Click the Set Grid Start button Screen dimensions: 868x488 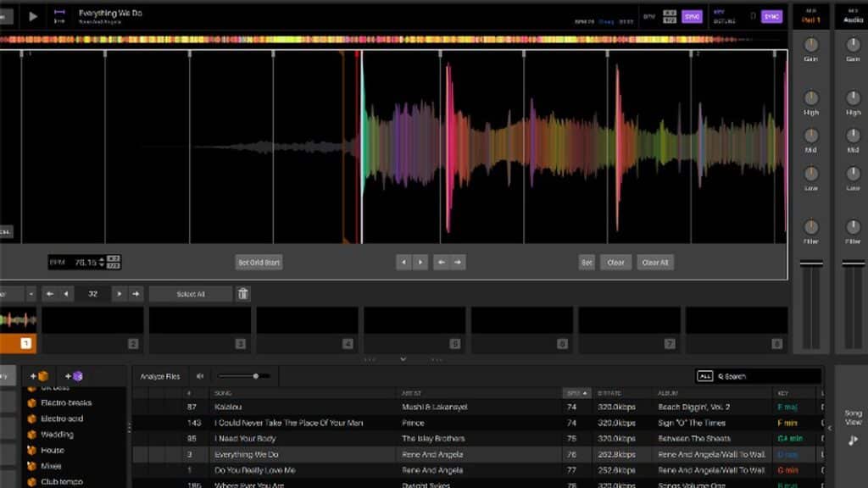click(259, 263)
